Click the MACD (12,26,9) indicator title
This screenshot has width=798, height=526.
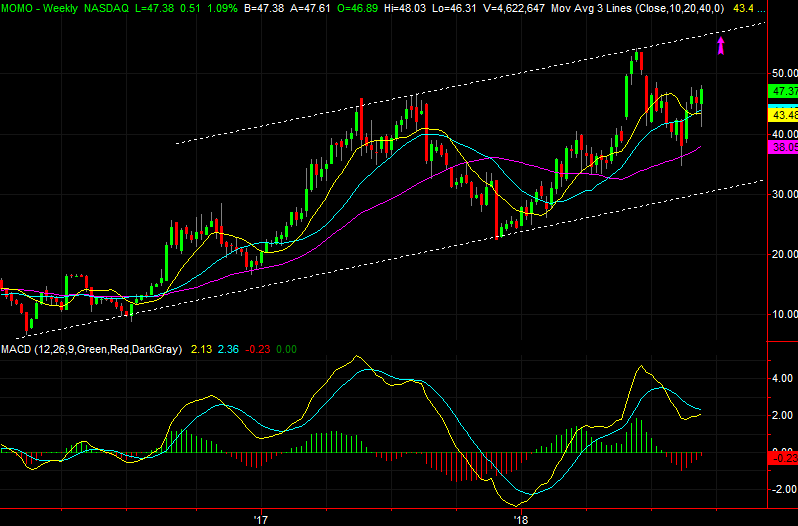pyautogui.click(x=45, y=348)
